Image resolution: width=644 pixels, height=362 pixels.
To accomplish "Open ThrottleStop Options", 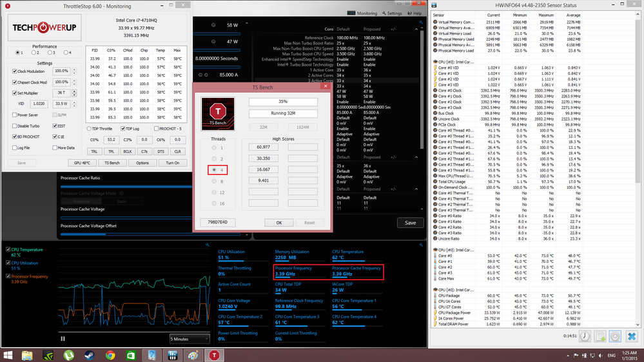I will (x=142, y=163).
